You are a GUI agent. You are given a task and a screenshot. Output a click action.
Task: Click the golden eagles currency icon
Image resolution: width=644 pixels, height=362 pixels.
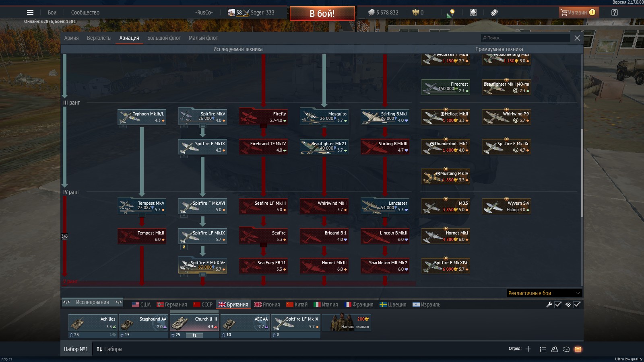click(415, 12)
